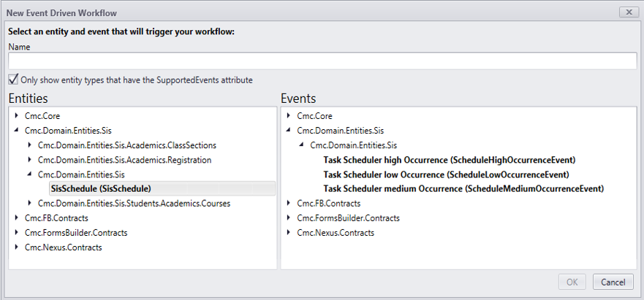Expand Cmc.Domain.Entities.Sis.Academics.Registration node
Image resolution: width=644 pixels, height=300 pixels.
click(x=30, y=160)
